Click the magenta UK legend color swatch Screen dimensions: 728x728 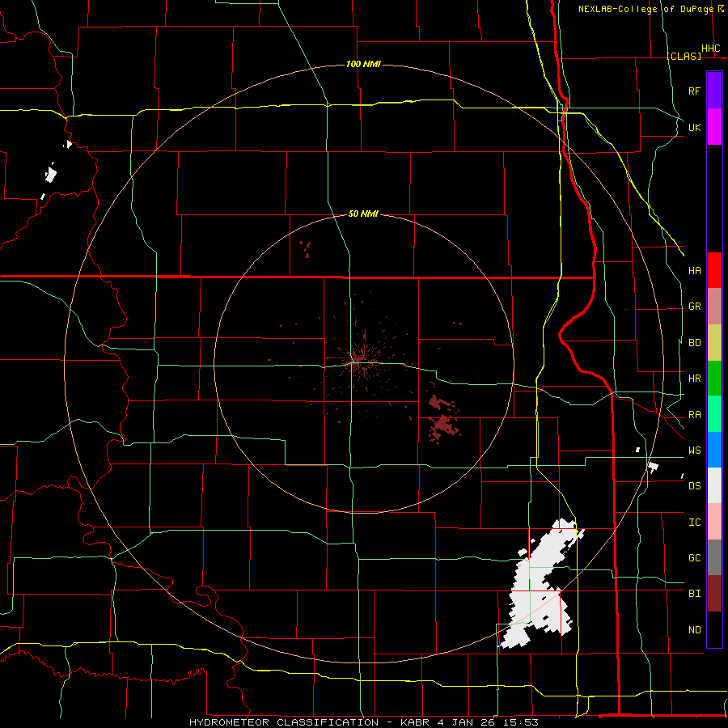tap(714, 127)
